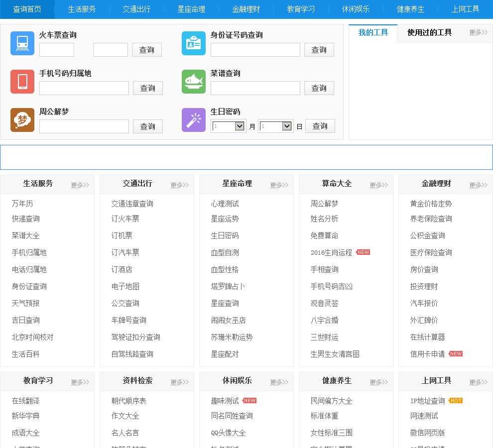Image resolution: width=493 pixels, height=448 pixels.
Task: Click the NEW badge next to 2016生肖运程
Action: [x=363, y=252]
